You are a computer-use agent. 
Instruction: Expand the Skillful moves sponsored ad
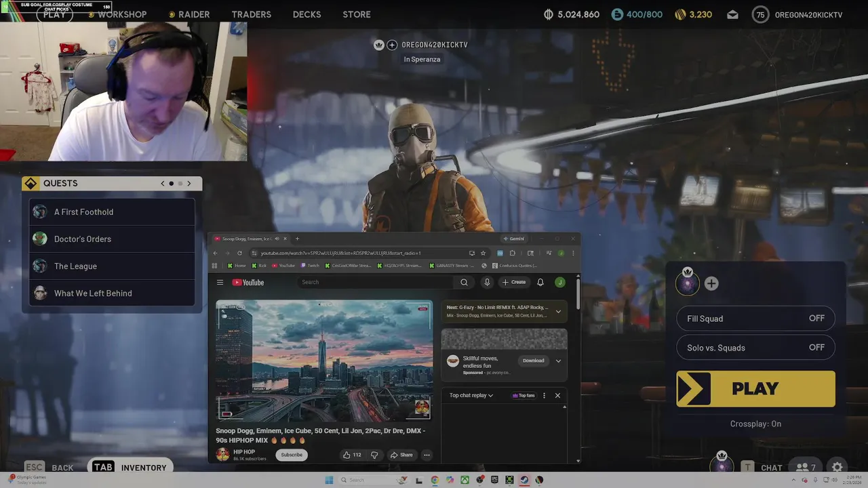point(558,361)
